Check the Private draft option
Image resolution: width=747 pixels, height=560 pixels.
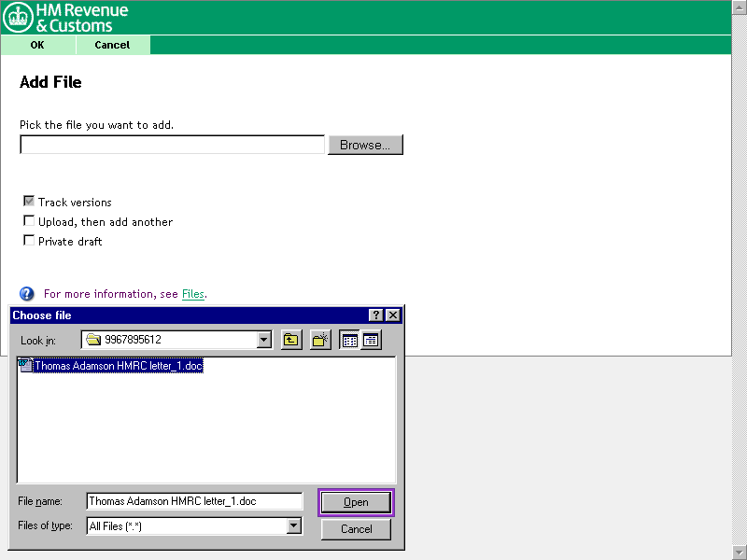coord(29,241)
